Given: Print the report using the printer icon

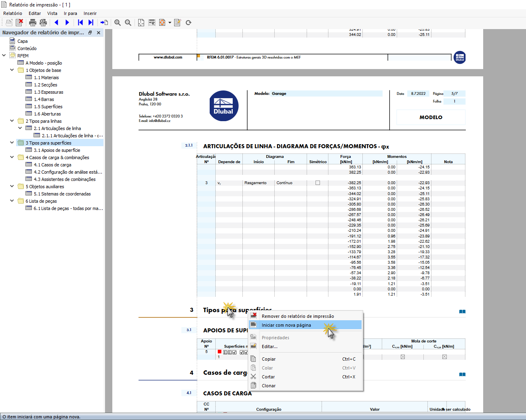Looking at the screenshot, I should pos(33,23).
